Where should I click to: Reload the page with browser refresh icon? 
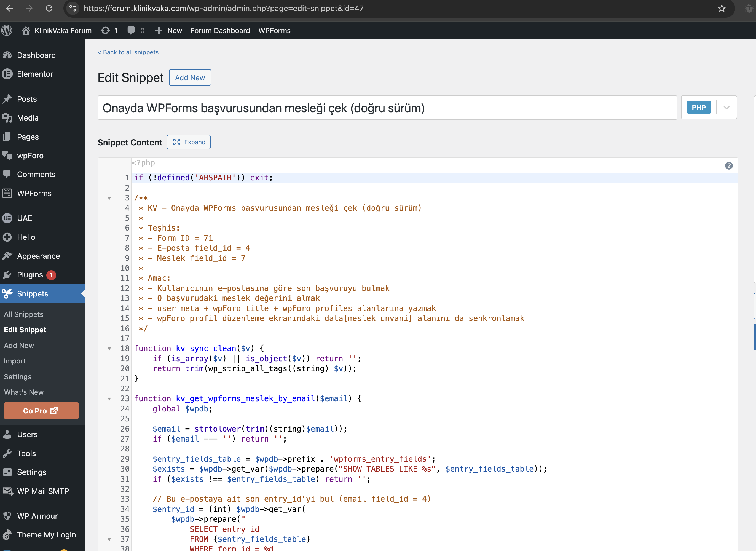(49, 8)
